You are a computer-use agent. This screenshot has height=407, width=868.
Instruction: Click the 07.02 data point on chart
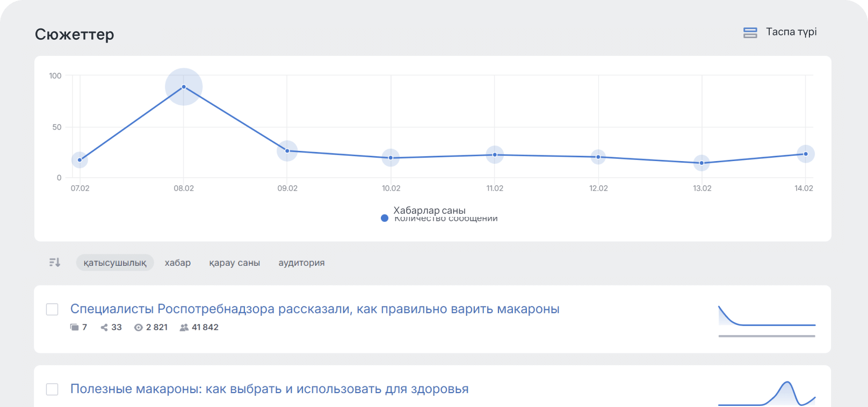click(x=79, y=160)
